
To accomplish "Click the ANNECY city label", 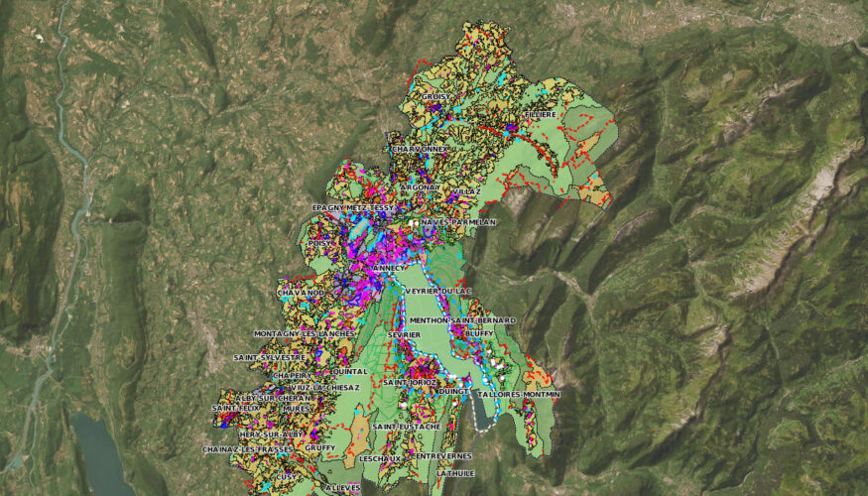I will (x=389, y=269).
